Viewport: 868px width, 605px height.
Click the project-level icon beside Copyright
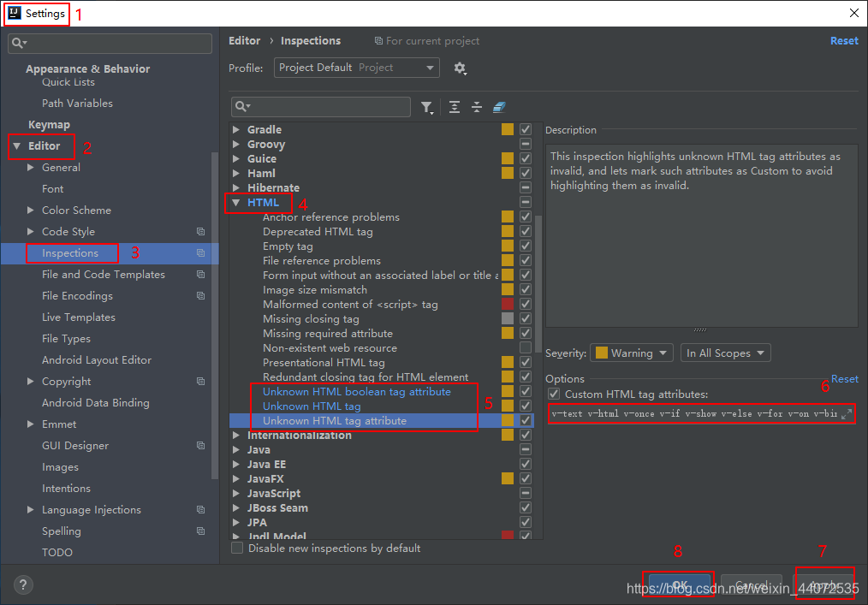(x=200, y=382)
